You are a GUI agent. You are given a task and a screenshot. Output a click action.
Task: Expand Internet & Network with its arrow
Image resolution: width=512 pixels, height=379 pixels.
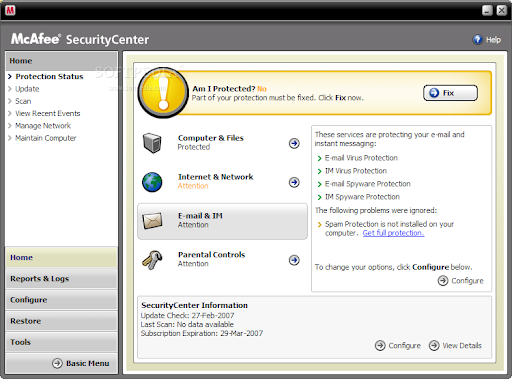click(x=294, y=182)
